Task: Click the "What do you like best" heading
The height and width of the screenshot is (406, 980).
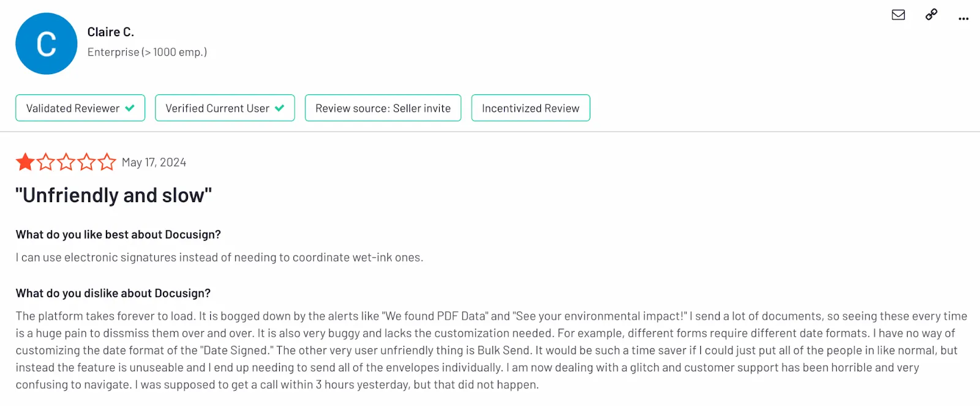Action: click(x=118, y=234)
